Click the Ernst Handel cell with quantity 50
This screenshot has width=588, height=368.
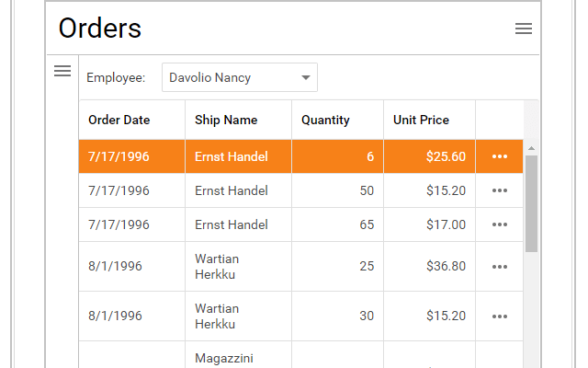click(232, 190)
